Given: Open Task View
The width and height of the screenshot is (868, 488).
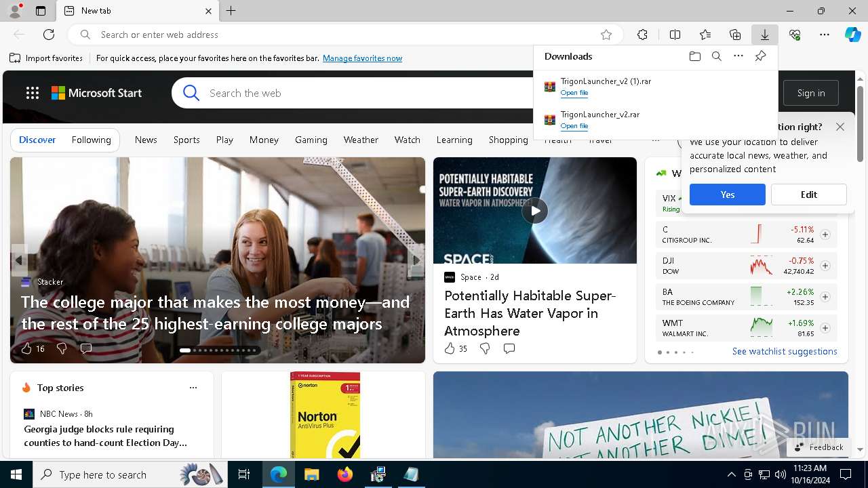Looking at the screenshot, I should point(244,474).
